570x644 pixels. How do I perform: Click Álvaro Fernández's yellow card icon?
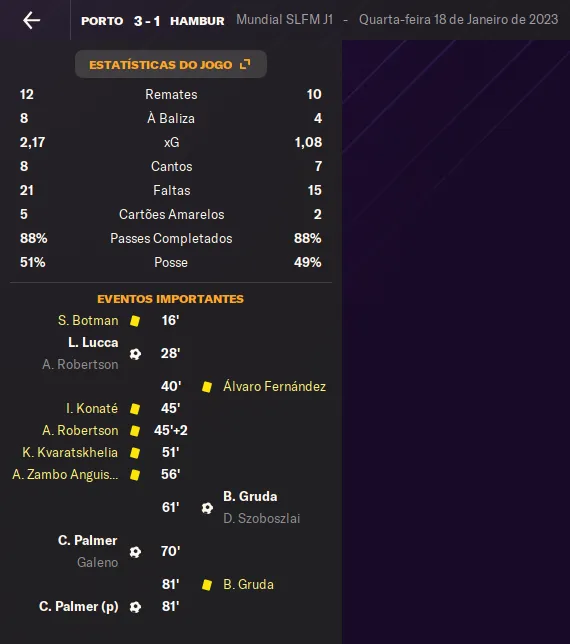pos(207,386)
